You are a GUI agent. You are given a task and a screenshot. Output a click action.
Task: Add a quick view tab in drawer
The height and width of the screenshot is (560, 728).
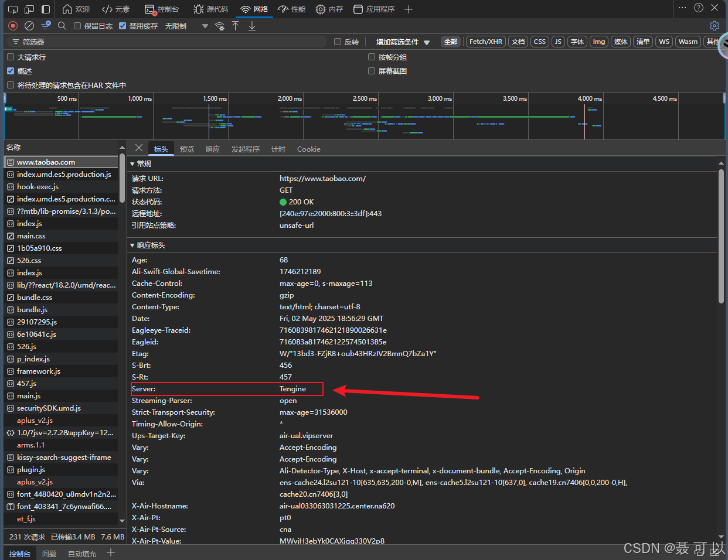coord(111,552)
